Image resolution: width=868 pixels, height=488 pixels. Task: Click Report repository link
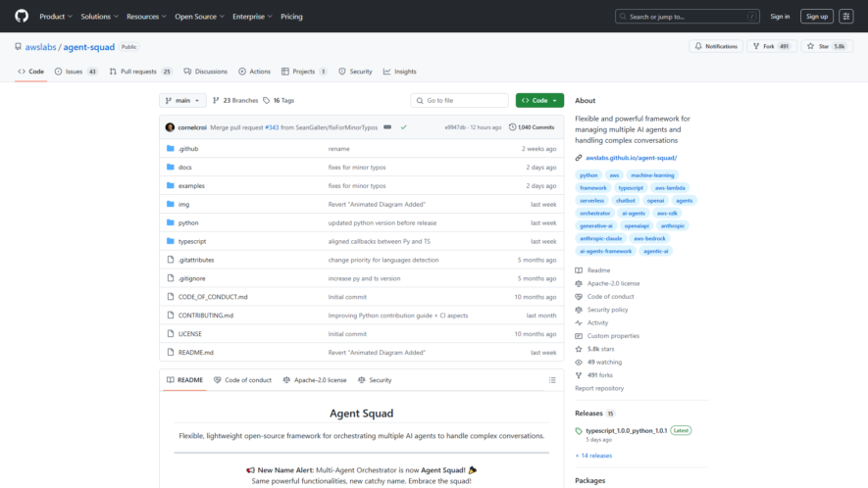click(x=599, y=388)
